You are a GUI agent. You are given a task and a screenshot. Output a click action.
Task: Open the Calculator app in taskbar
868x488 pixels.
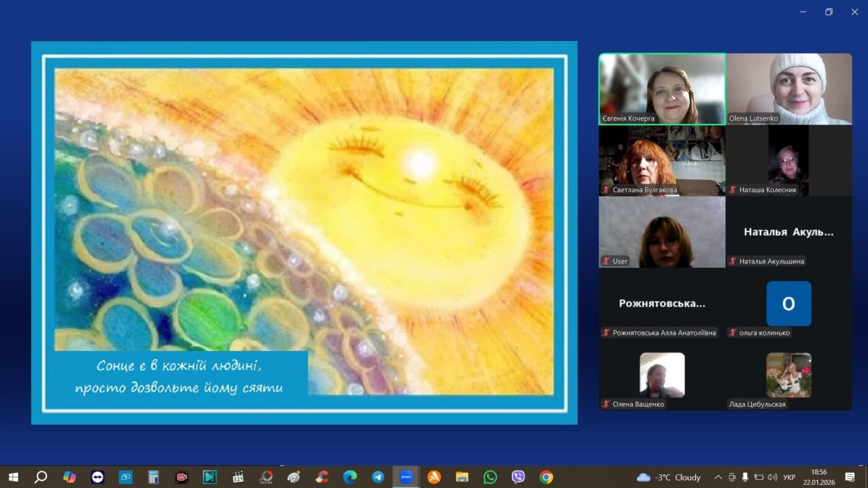pos(153,477)
